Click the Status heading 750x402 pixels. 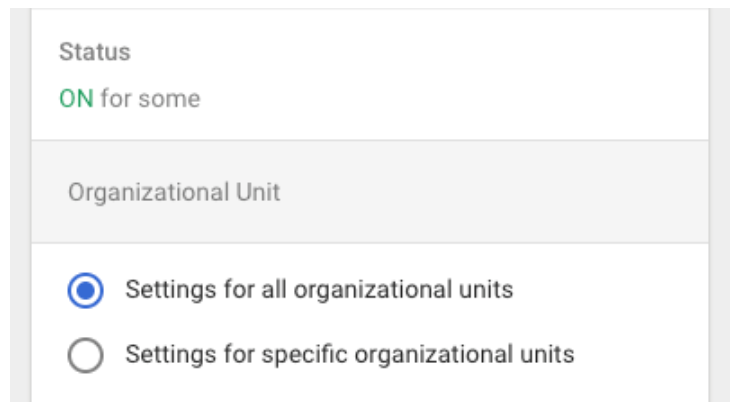coord(95,52)
